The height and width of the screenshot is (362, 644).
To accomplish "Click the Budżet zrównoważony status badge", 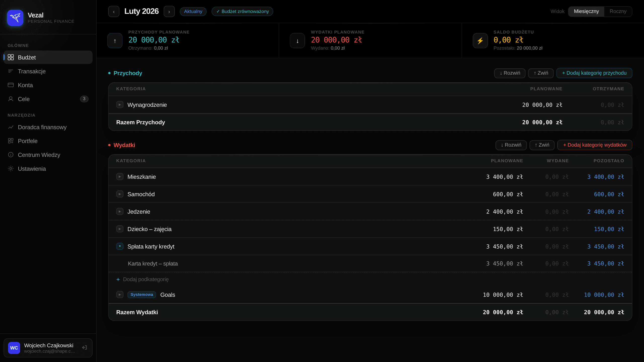I will [242, 12].
